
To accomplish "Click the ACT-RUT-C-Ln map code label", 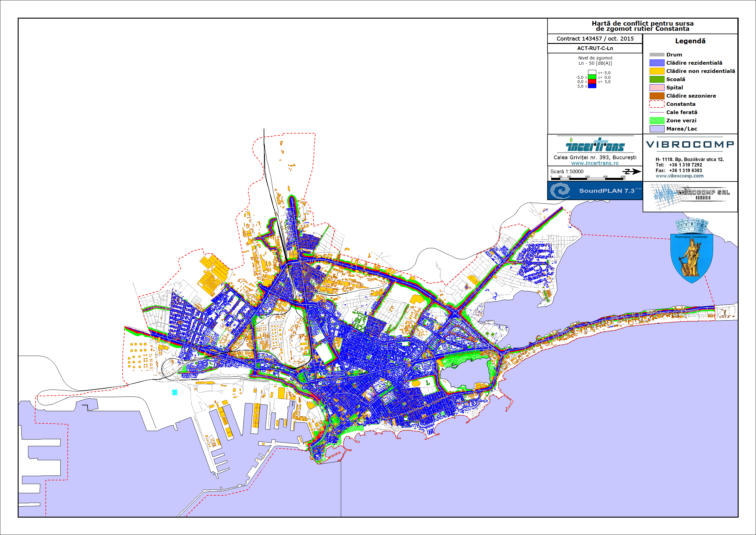I will [x=595, y=48].
